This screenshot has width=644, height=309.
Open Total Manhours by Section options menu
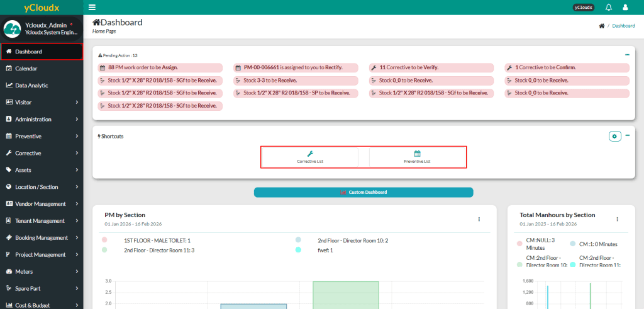tap(617, 219)
